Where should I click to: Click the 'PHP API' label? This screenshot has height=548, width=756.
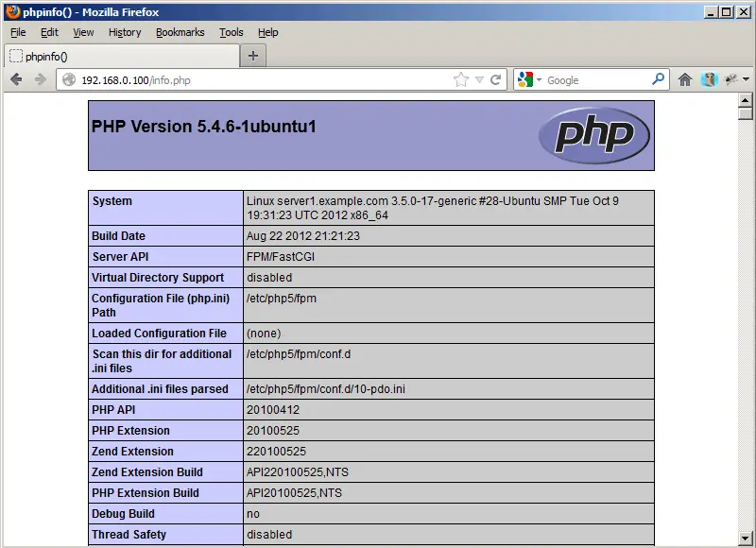pyautogui.click(x=113, y=410)
